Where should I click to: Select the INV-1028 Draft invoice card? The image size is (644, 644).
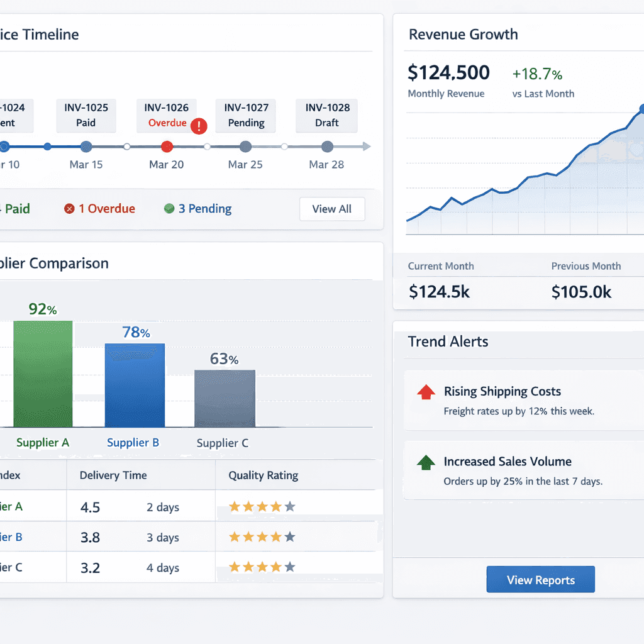[x=327, y=116]
